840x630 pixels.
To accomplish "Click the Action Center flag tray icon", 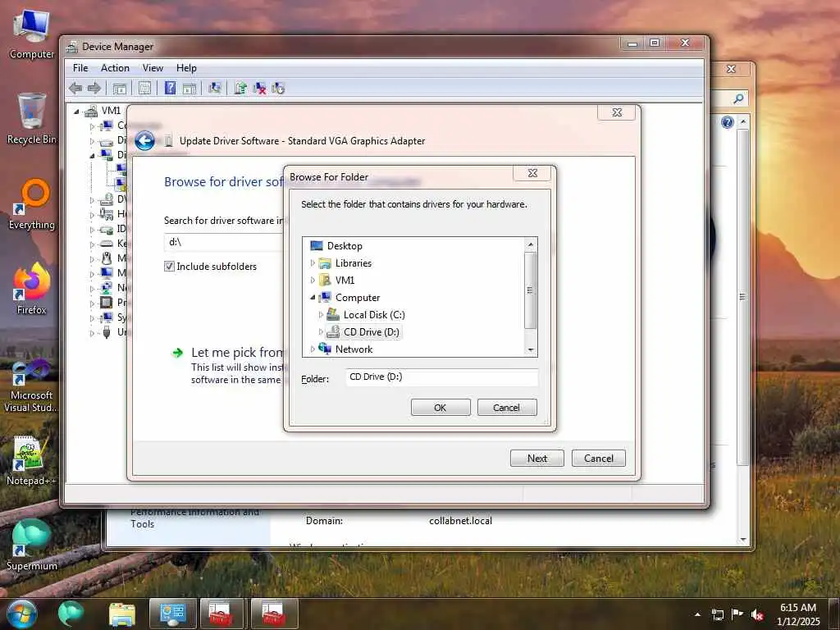I will (737, 614).
